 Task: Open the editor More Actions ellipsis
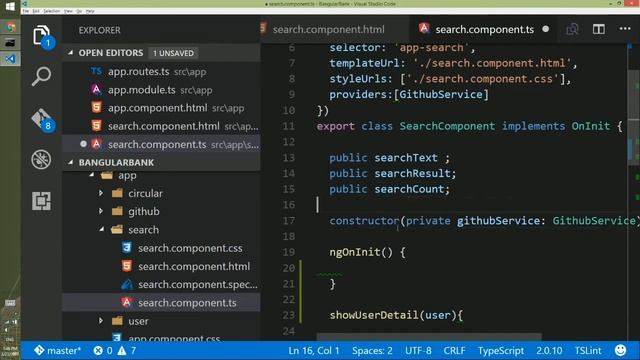625,29
